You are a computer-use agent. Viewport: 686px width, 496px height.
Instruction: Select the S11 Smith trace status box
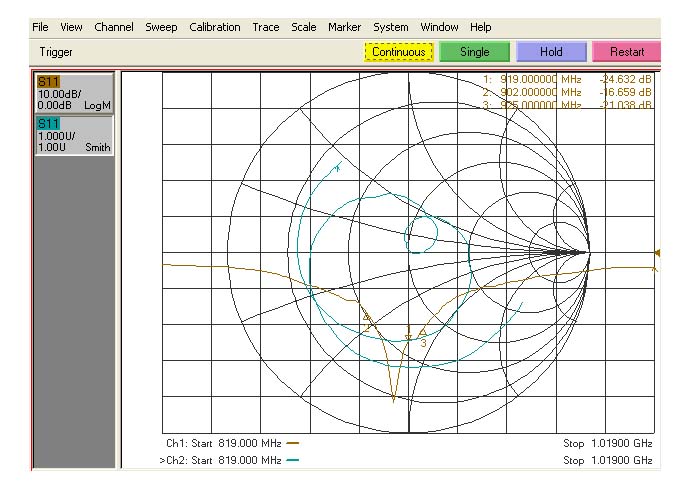pos(75,134)
